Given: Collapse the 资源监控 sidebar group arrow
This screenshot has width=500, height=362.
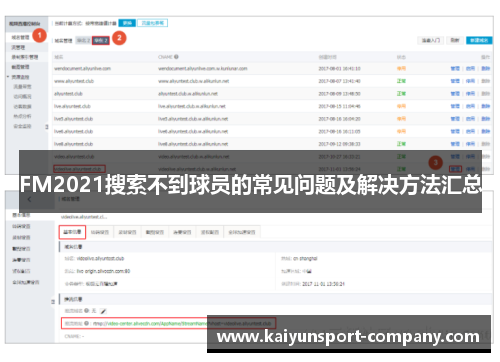Looking at the screenshot, I should pos(8,77).
